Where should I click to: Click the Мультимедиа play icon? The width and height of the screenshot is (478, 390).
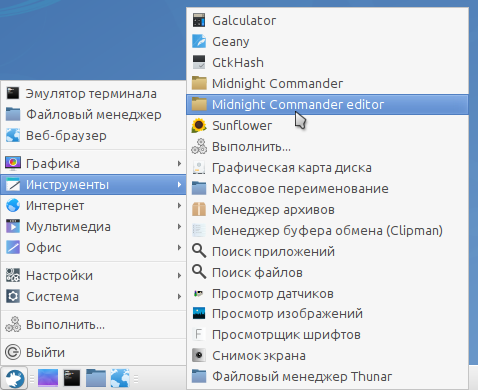pyautogui.click(x=13, y=226)
